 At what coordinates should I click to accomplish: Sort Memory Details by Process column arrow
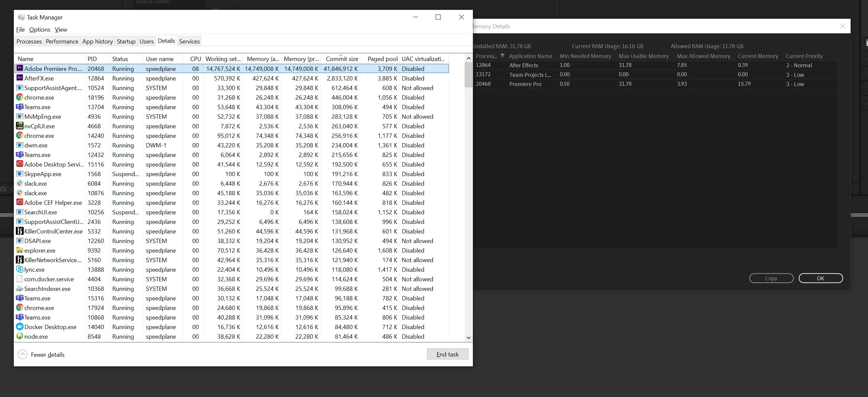pos(502,56)
